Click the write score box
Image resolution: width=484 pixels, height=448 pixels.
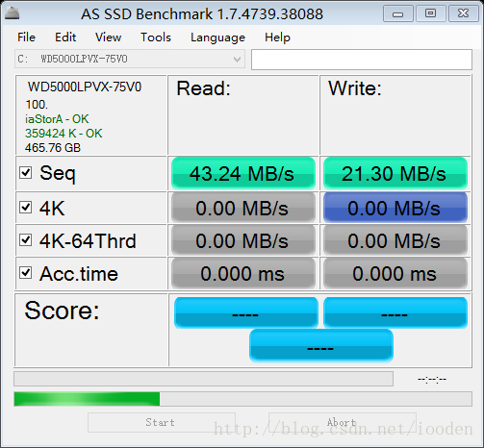[395, 312]
